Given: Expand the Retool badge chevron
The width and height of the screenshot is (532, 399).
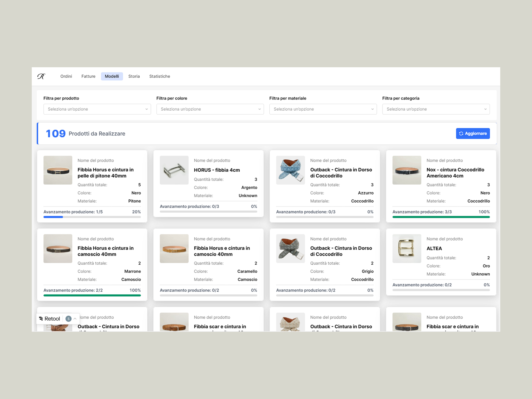Looking at the screenshot, I should click(x=75, y=319).
